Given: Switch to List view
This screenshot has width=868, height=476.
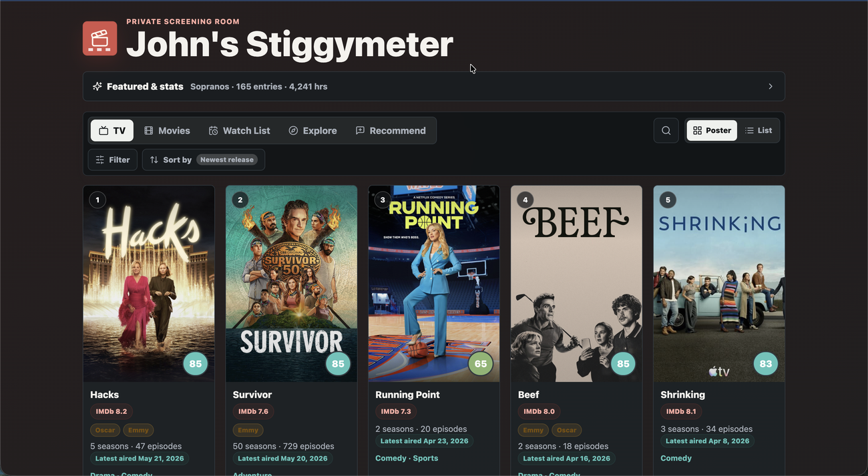Looking at the screenshot, I should tap(758, 131).
